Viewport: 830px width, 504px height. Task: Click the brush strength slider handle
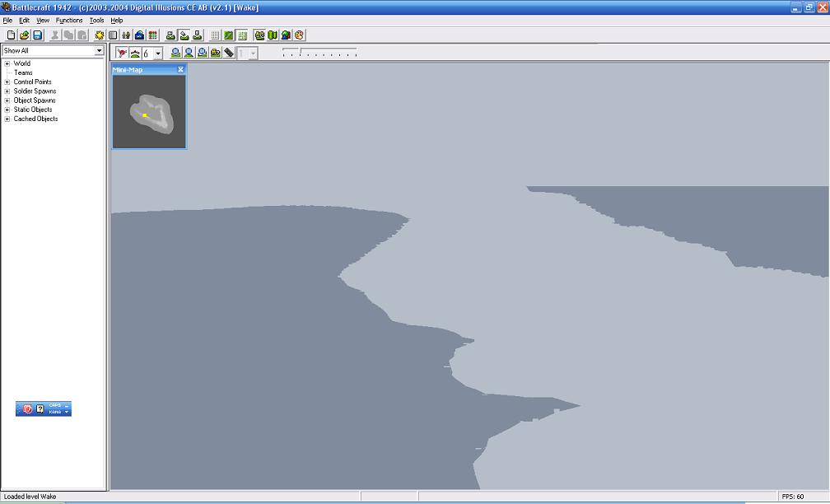300,51
